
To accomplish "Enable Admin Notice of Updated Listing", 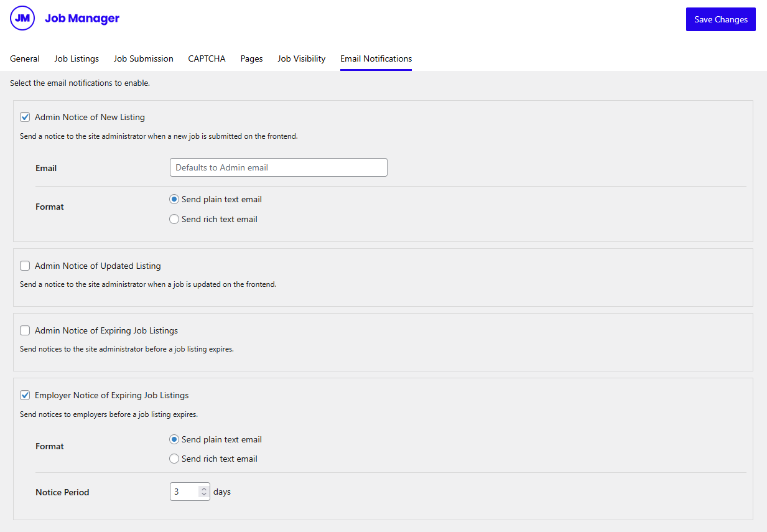I will (x=25, y=266).
